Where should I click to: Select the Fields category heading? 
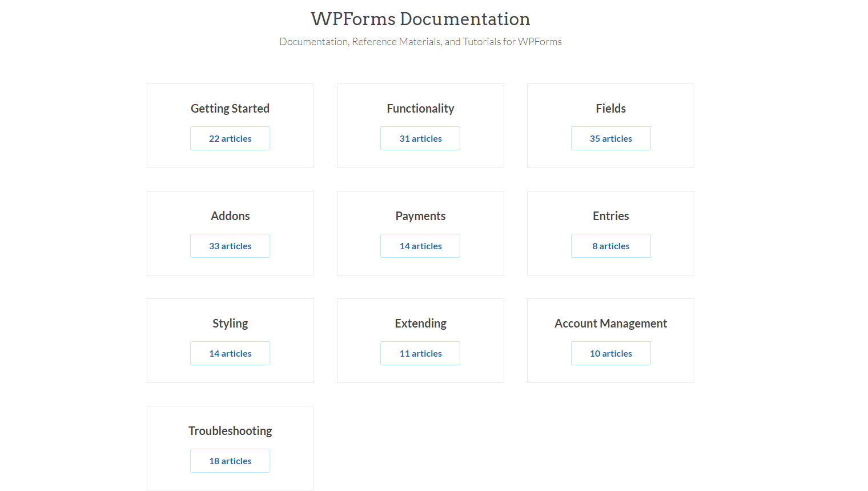[611, 109]
